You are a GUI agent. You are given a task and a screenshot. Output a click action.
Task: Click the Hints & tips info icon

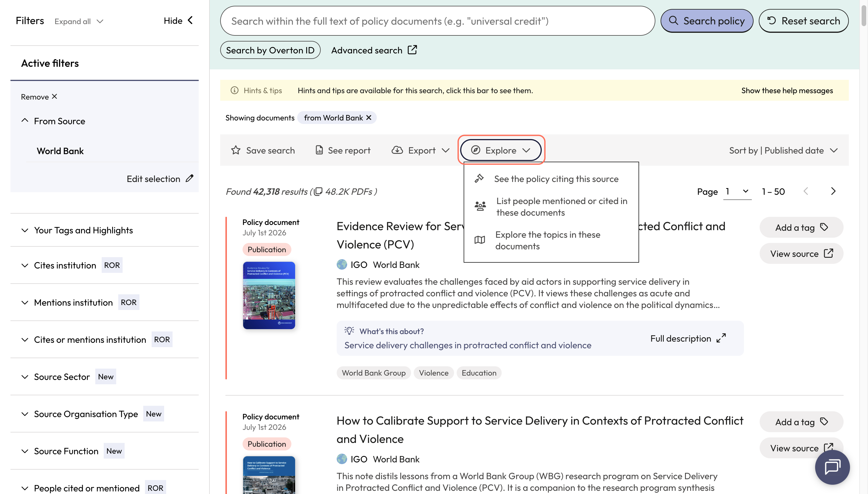pyautogui.click(x=234, y=90)
